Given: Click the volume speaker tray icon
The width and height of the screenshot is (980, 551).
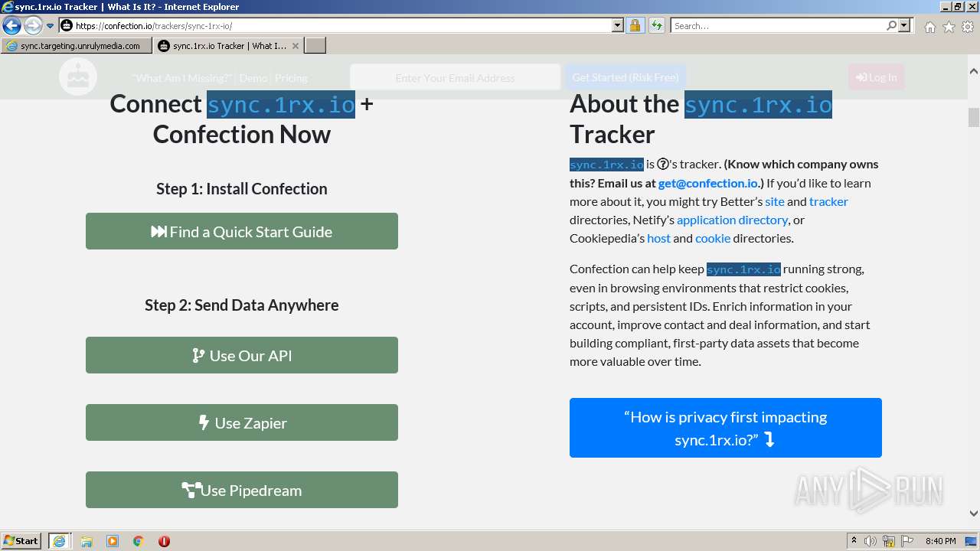Looking at the screenshot, I should point(871,541).
